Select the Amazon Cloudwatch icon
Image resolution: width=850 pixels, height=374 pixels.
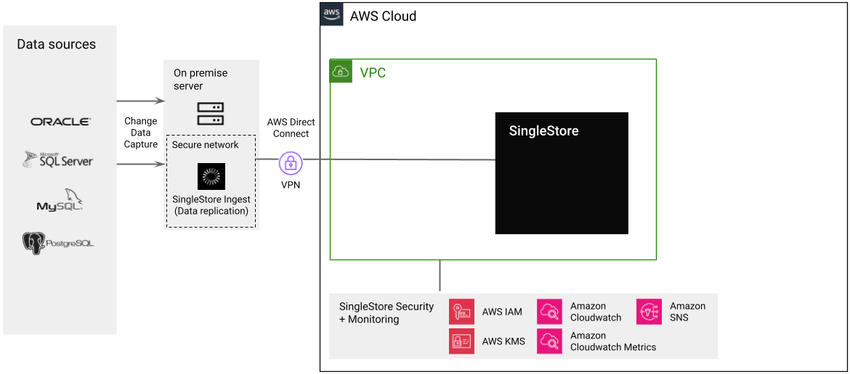coord(550,312)
